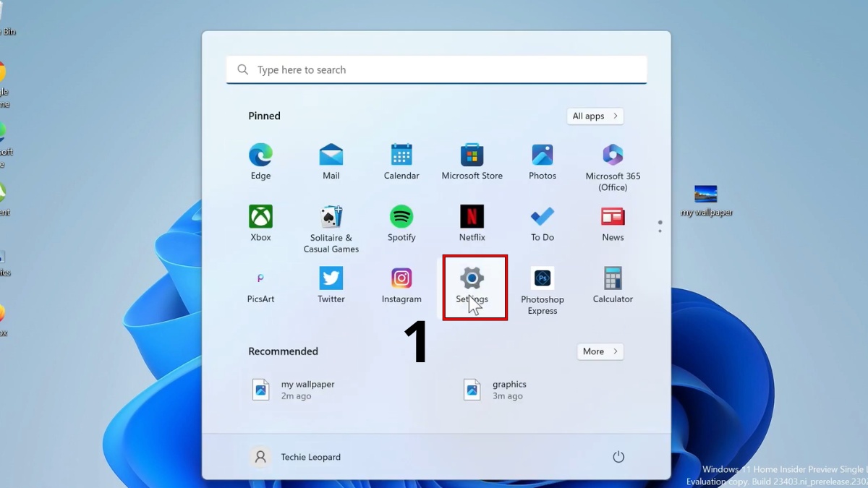Launch the Instagram app
The height and width of the screenshot is (488, 868).
click(401, 284)
